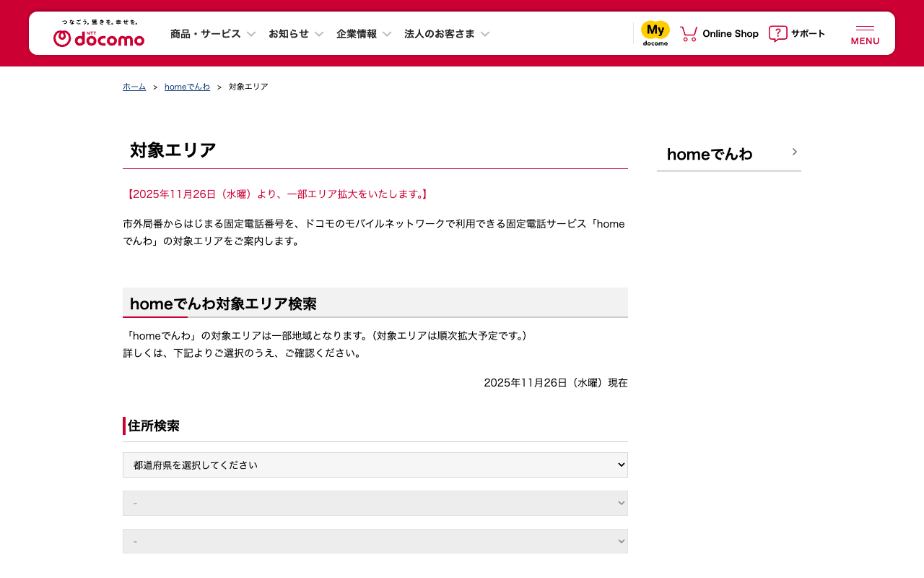Click the 企業情報 chevron arrow
924x578 pixels.
[387, 34]
